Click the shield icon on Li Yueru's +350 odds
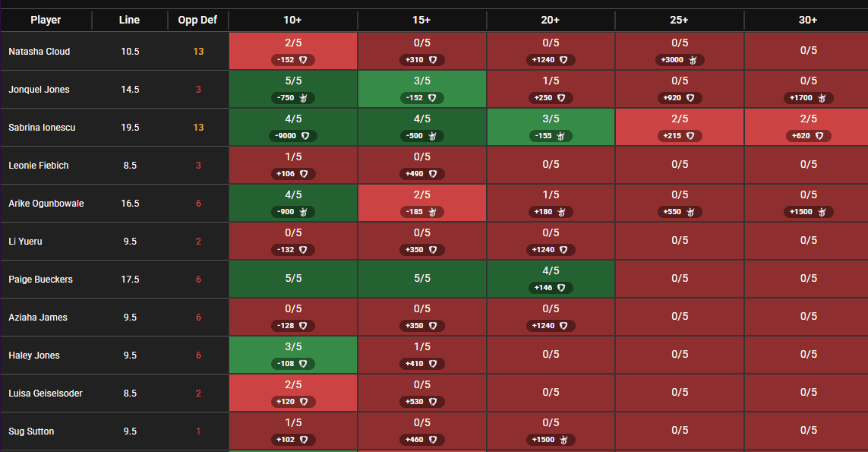The height and width of the screenshot is (452, 868). pos(432,249)
